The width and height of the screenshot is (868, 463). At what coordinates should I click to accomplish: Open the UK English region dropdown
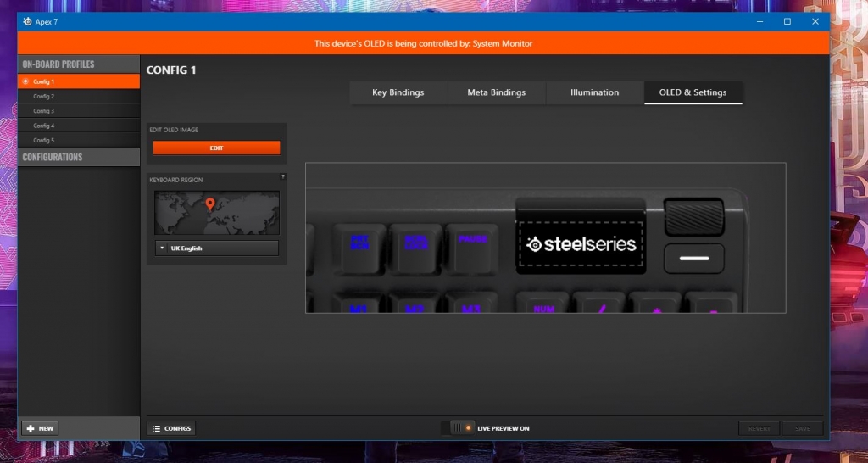click(216, 248)
